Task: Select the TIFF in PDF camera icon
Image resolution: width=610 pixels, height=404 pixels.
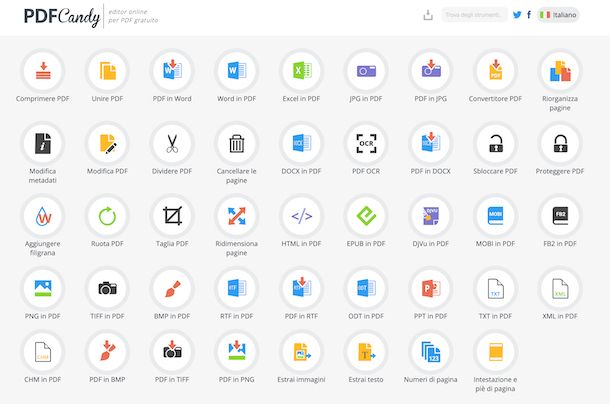Action: [107, 288]
